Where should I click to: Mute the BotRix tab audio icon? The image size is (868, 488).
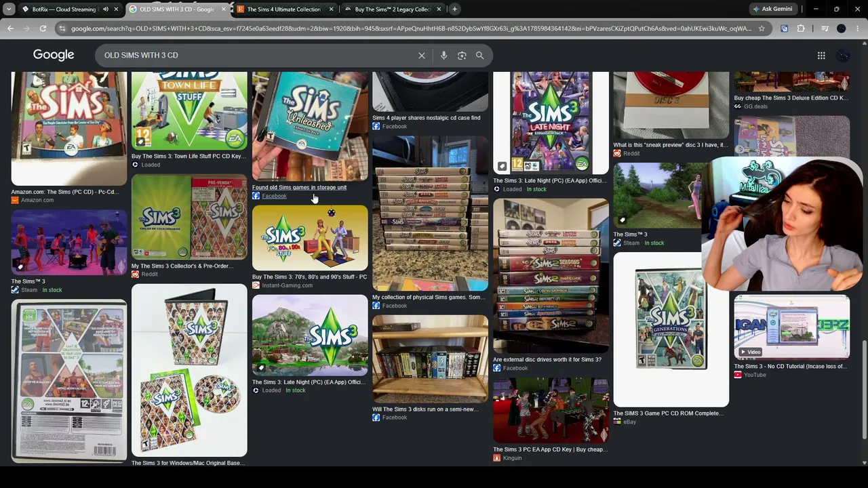[x=106, y=9]
